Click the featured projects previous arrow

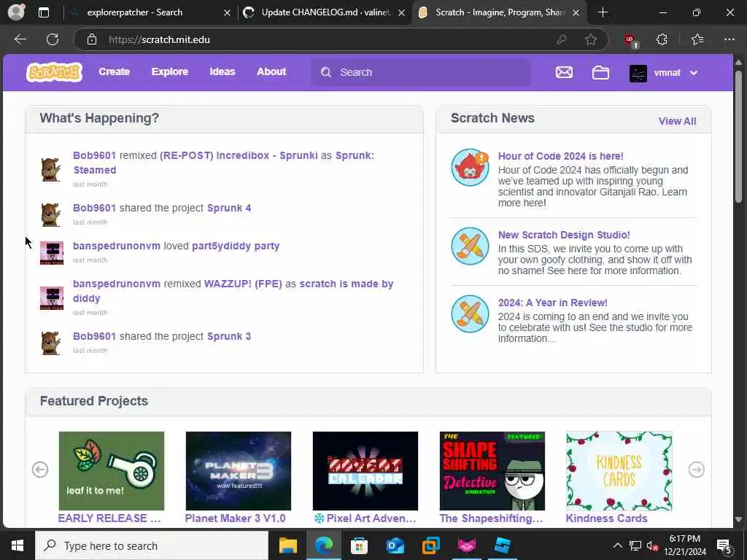40,470
